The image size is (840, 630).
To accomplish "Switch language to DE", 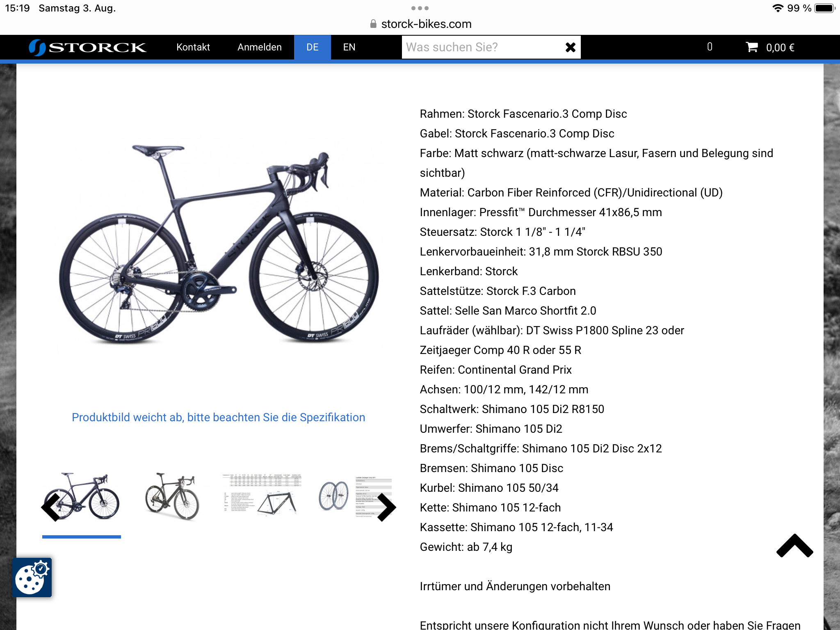I will click(x=313, y=47).
